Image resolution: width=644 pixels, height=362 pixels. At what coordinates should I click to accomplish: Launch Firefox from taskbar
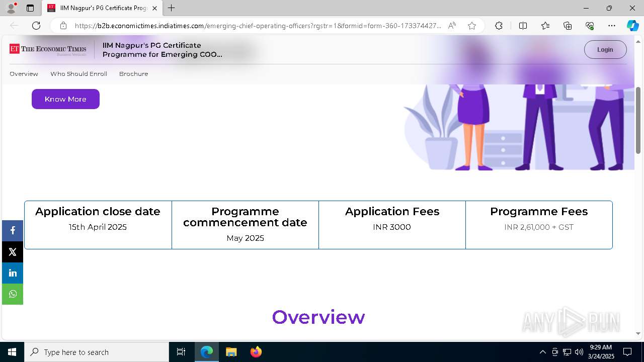coord(256,352)
